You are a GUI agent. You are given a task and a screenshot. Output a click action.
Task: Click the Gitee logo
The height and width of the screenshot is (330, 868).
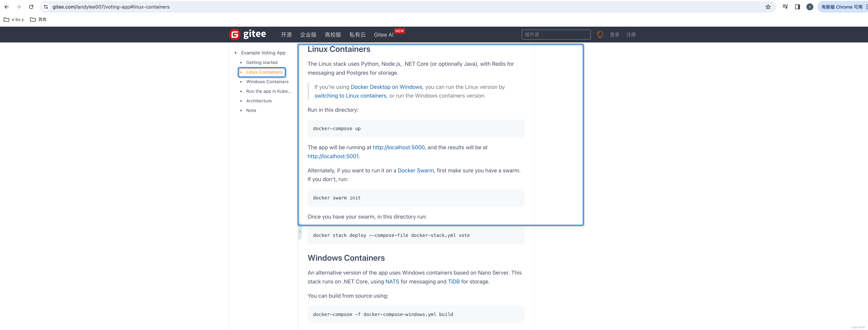248,34
